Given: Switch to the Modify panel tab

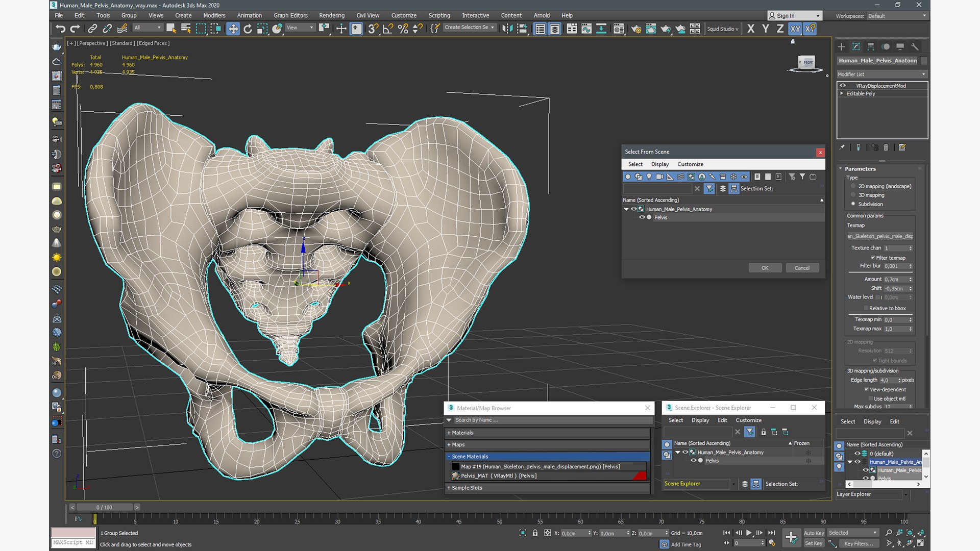Looking at the screenshot, I should pyautogui.click(x=856, y=46).
